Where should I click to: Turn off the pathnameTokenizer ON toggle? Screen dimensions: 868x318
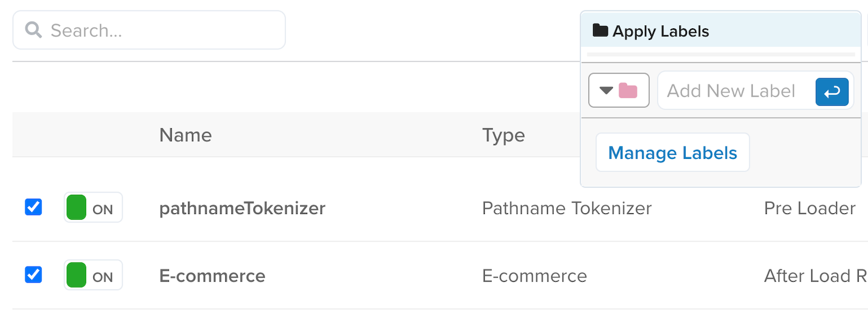tap(93, 208)
